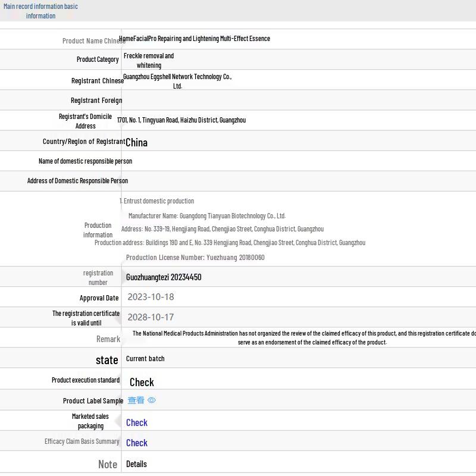Click registration number Guozhuangtezi 20234450
Viewport: 476px width, 476px height.
pos(164,277)
